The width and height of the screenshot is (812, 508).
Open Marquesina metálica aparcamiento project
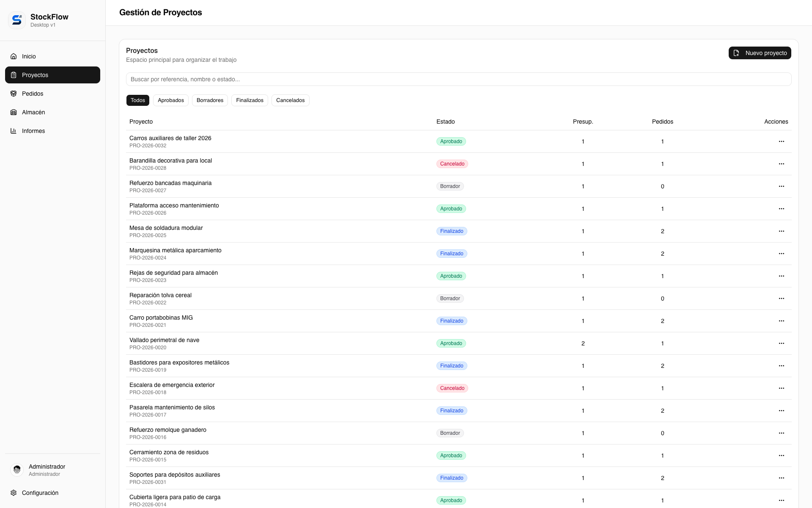(175, 250)
